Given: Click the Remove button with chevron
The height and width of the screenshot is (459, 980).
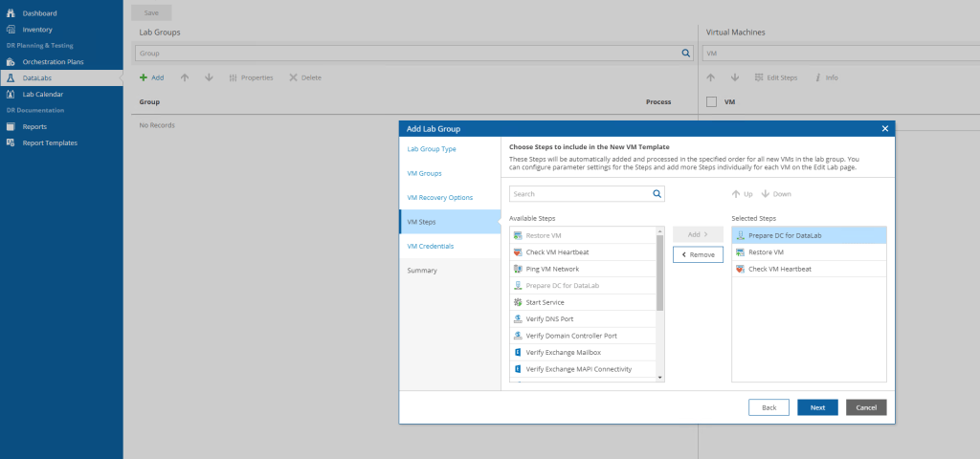Looking at the screenshot, I should point(698,254).
